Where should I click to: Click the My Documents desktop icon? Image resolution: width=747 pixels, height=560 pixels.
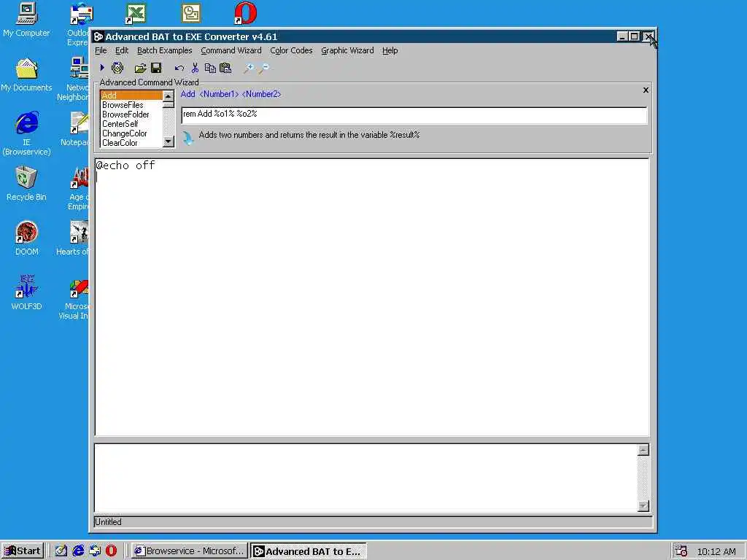(26, 75)
